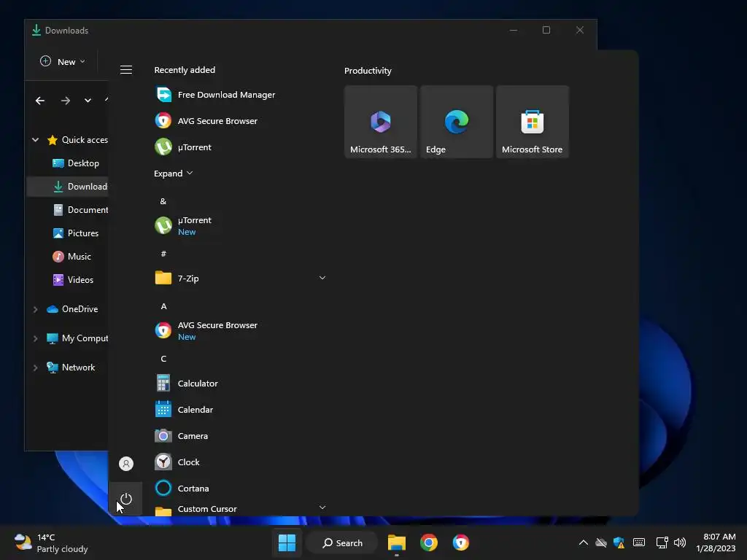Open the New dropdown in File Explorer
Image resolution: width=747 pixels, height=560 pixels.
(x=63, y=61)
